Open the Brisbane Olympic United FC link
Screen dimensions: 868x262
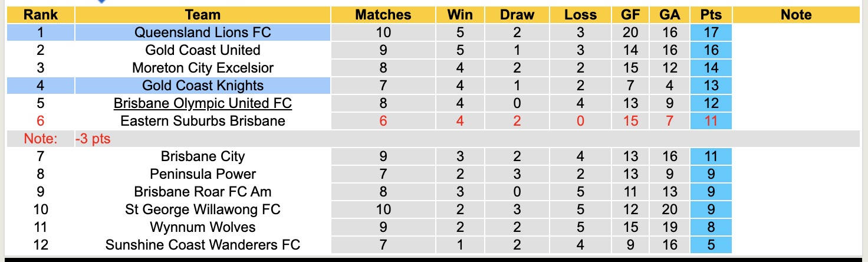[202, 103]
